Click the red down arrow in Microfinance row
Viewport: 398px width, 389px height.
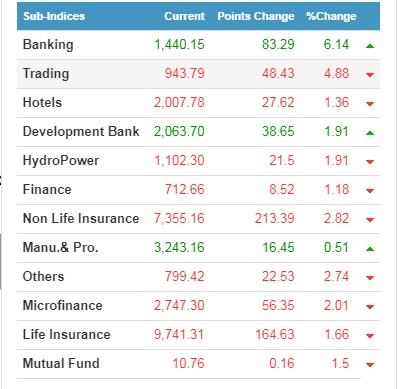370,307
